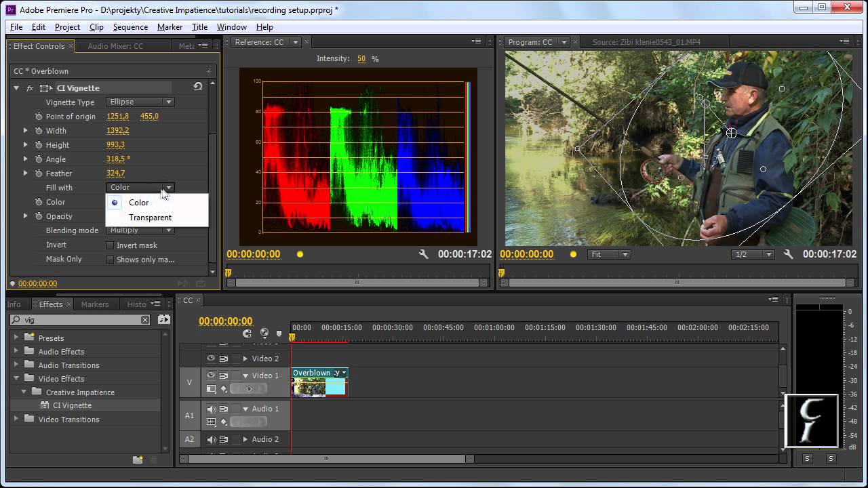Image resolution: width=868 pixels, height=488 pixels.
Task: Open the Marker menu
Action: coord(170,27)
